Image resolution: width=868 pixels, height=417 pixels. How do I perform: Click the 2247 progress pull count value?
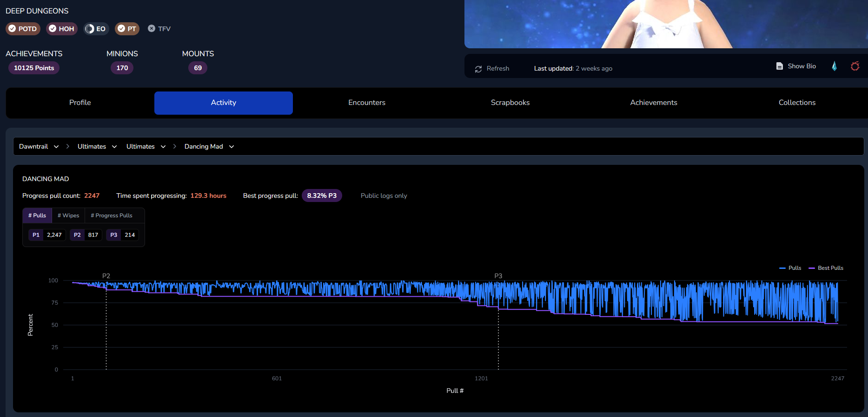(x=92, y=195)
